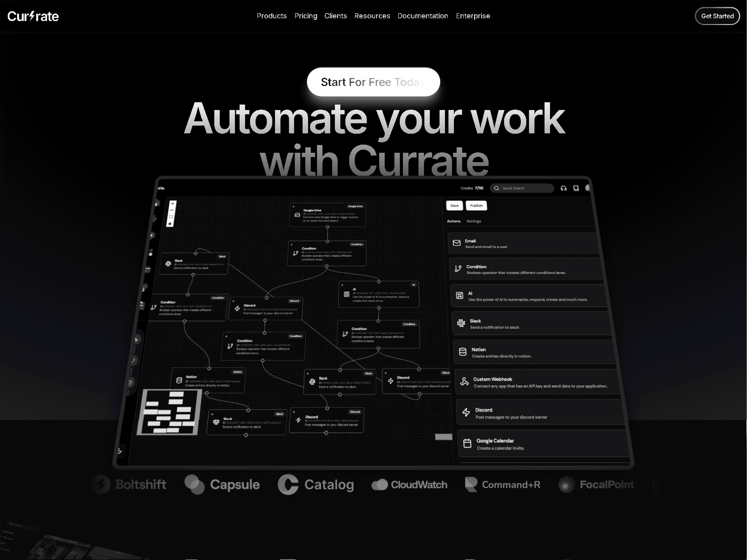Switch to the Settings tab
Image resolution: width=747 pixels, height=560 pixels.
474,221
